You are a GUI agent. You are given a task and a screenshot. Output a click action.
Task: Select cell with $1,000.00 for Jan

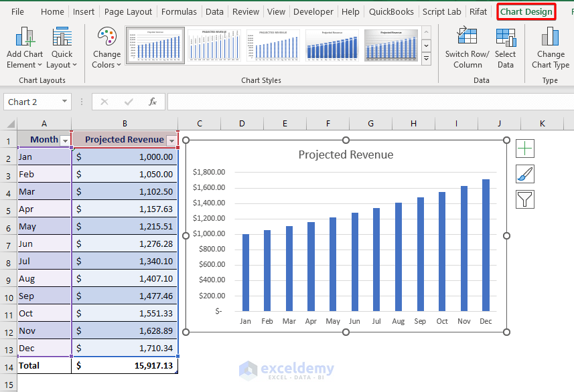[x=125, y=157]
